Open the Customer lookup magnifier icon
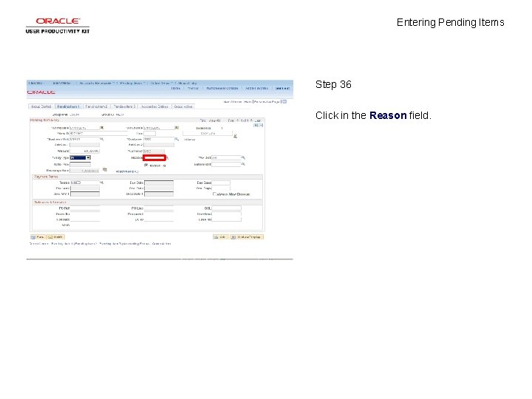This screenshot has height=399, width=532. pos(177,139)
